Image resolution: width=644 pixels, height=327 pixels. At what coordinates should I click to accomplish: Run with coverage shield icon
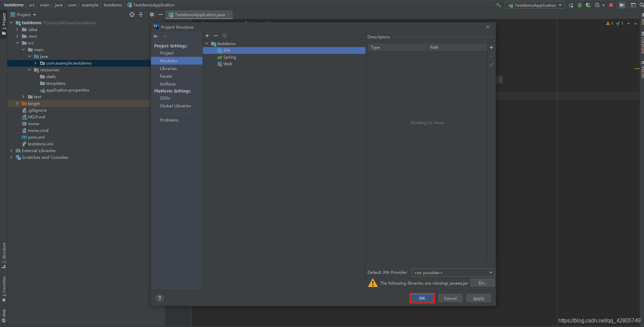(588, 5)
